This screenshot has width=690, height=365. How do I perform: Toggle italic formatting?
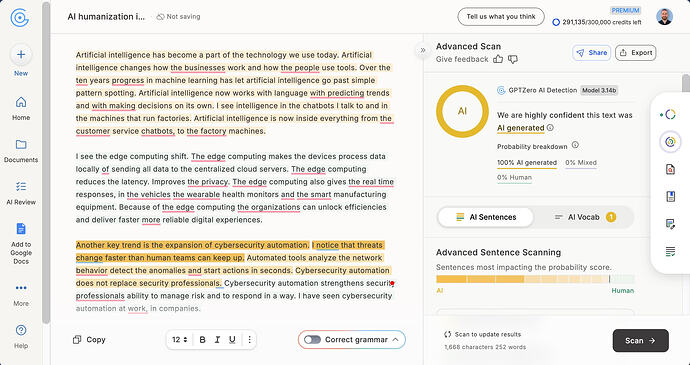tap(217, 339)
